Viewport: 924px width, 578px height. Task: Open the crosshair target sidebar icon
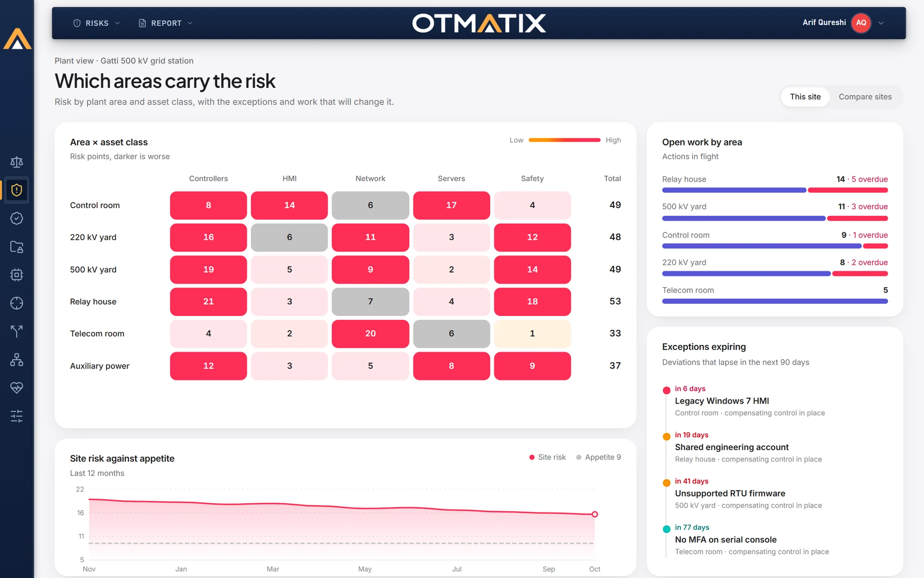click(17, 303)
